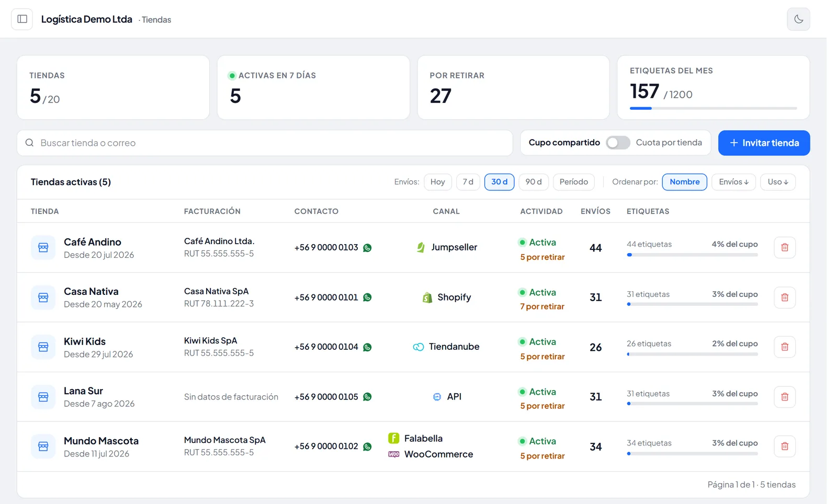This screenshot has height=504, width=837.
Task: Select the 30 d shipments range
Action: [500, 182]
